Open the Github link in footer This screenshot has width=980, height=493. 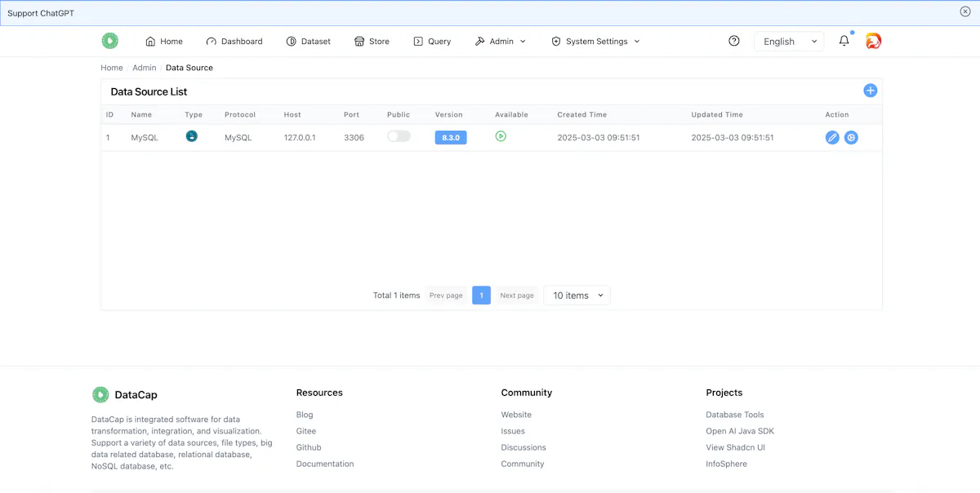coord(309,447)
